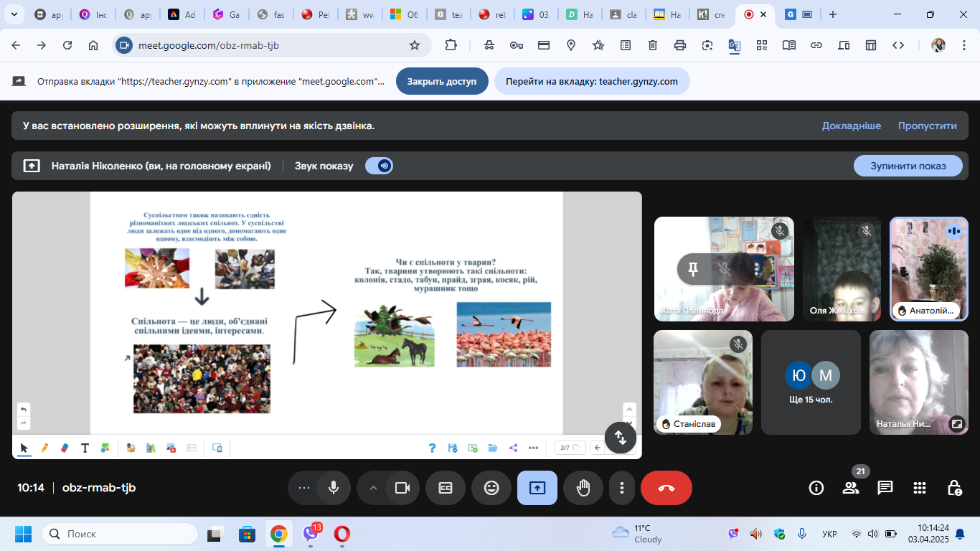Screen dimensions: 980x551
Task: Raise hand in the meeting
Action: 583,488
